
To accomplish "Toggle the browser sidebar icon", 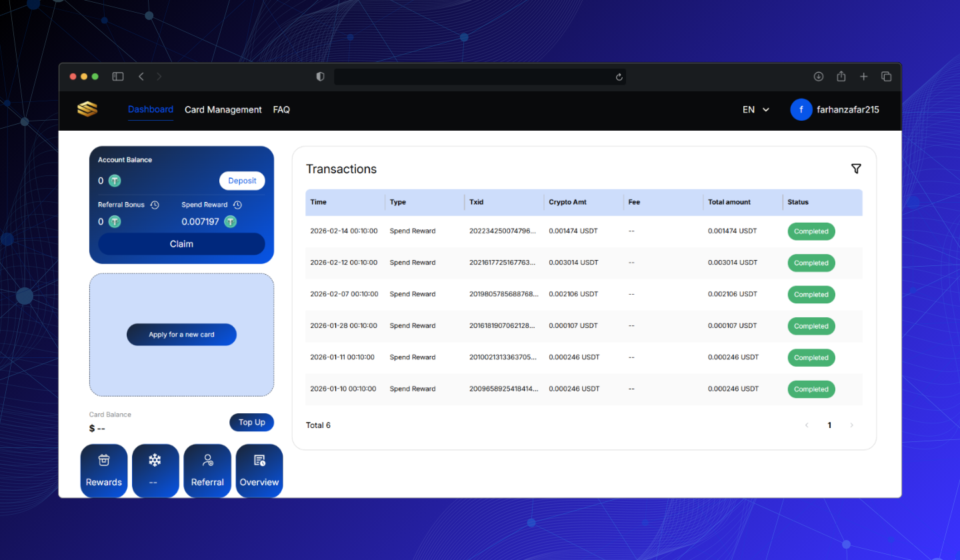I will click(118, 77).
